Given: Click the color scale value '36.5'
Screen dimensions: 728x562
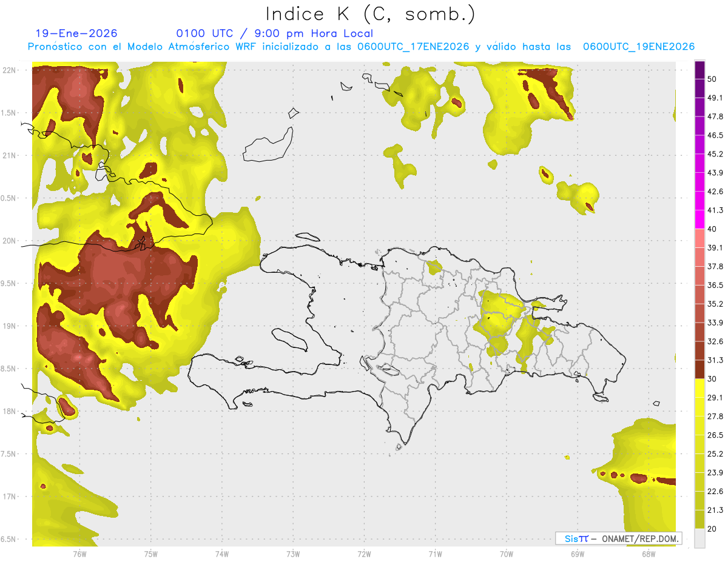Looking at the screenshot, I should (715, 285).
